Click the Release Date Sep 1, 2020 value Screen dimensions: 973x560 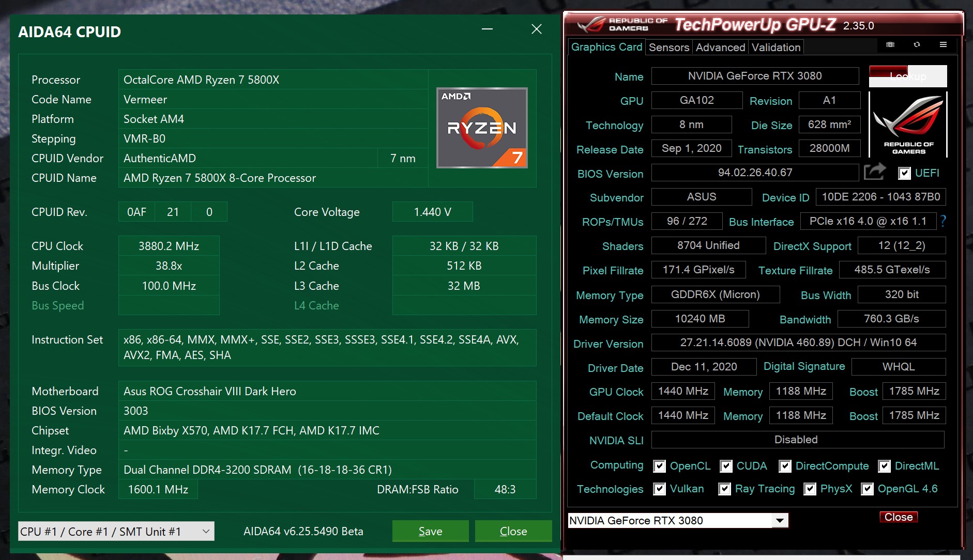pos(691,148)
